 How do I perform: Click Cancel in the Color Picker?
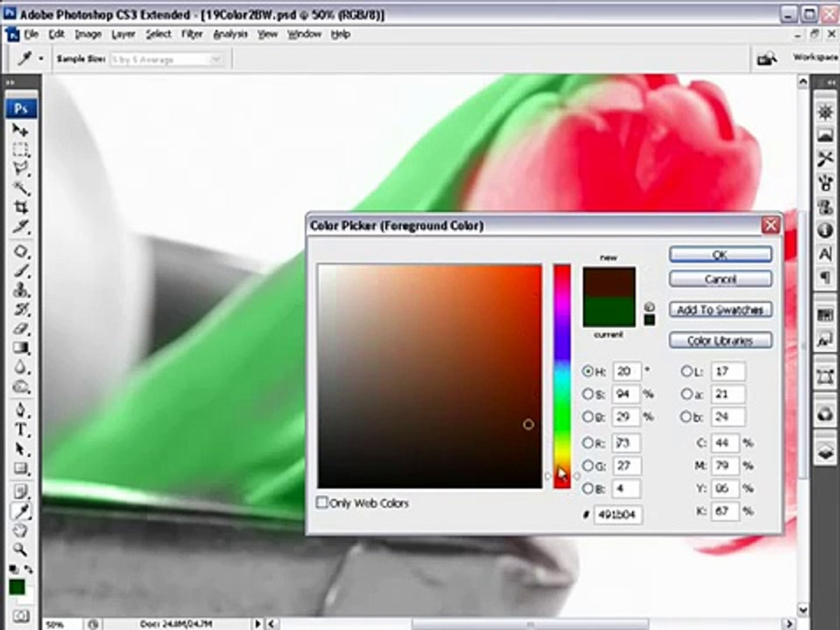click(x=720, y=279)
